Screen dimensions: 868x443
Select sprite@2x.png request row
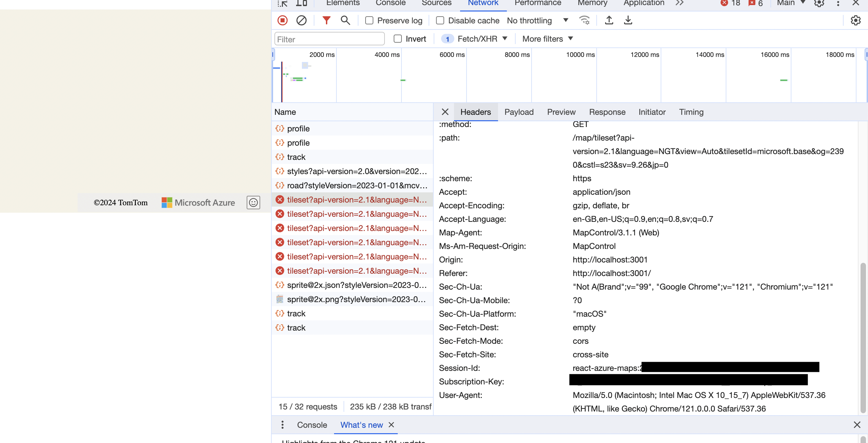pos(352,299)
